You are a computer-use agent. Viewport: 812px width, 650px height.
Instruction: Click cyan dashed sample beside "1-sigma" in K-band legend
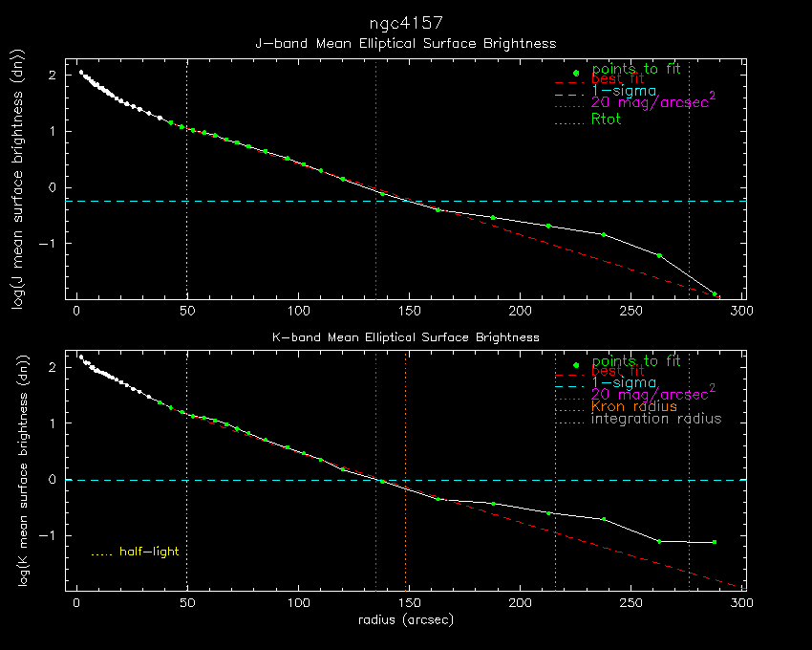(568, 383)
